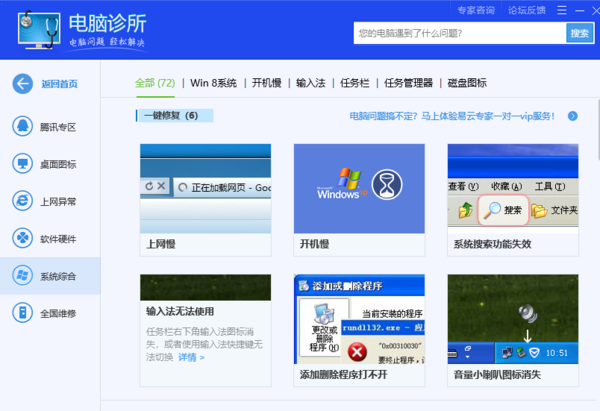
Task: Select the 输入法 tab
Action: (311, 83)
